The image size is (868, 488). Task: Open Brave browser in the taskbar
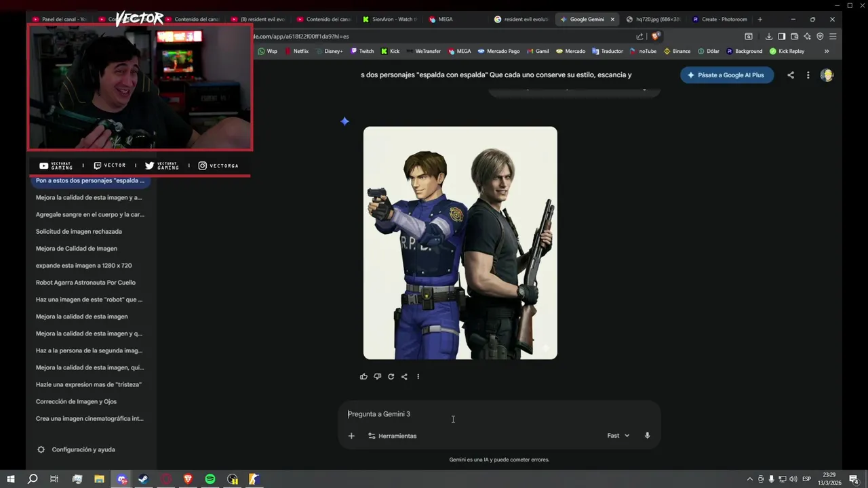click(188, 479)
